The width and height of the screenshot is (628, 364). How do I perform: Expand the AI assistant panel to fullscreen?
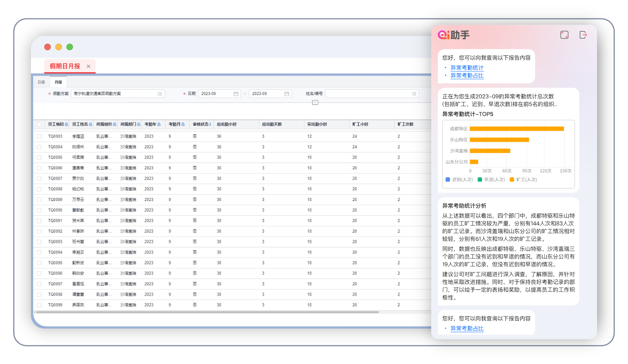click(564, 35)
